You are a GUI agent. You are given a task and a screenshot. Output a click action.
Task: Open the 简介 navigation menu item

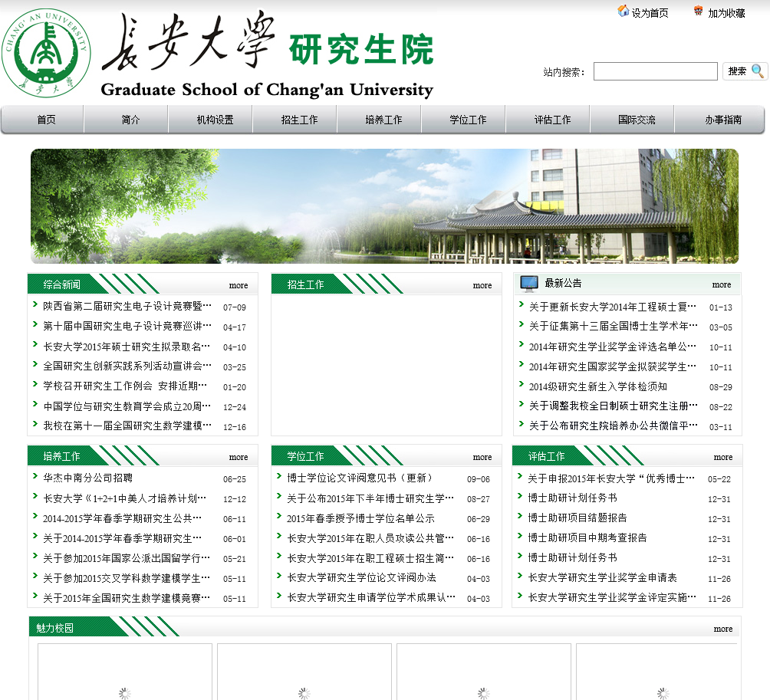[x=130, y=120]
